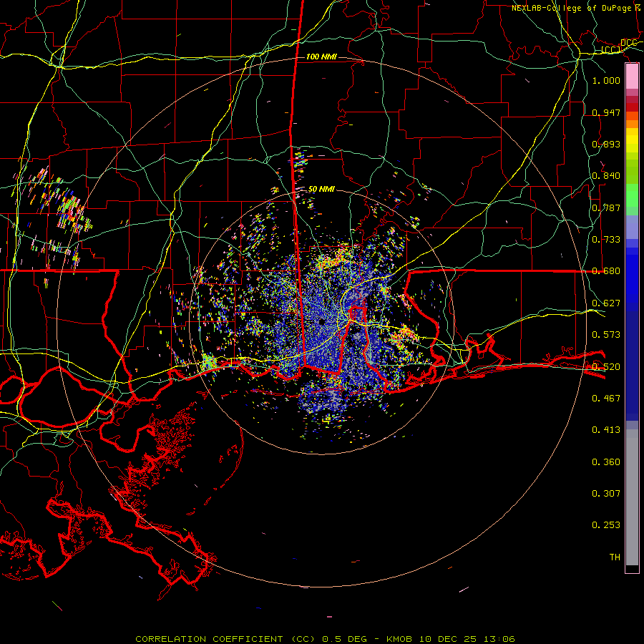Screen dimensions: 644x644
Task: Click the 10 DEC 25 date in the caption
Action: click(448, 639)
